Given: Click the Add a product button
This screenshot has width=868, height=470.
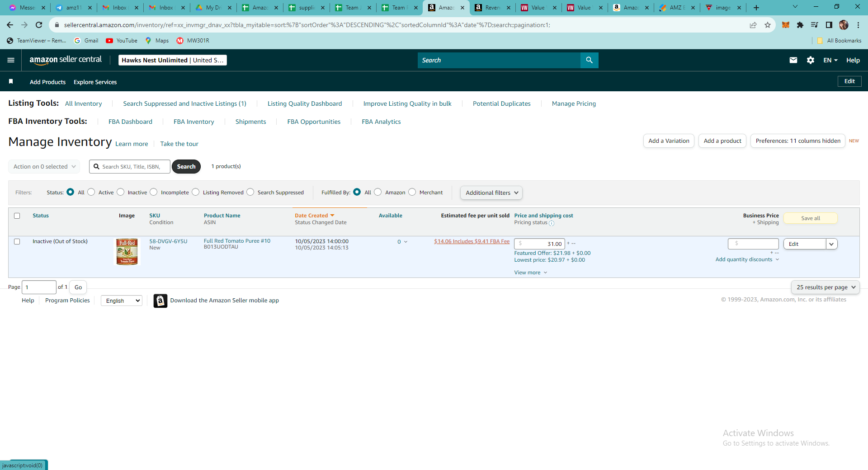Looking at the screenshot, I should pos(722,141).
